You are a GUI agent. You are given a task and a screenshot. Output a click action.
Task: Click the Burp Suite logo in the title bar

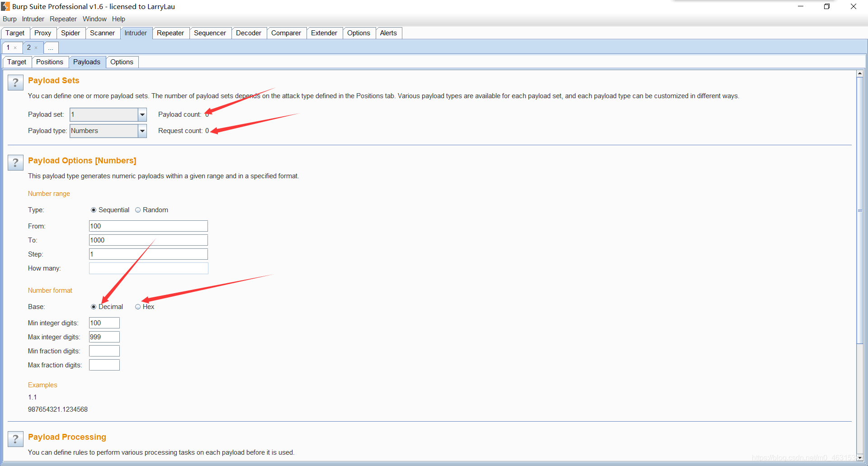5,6
